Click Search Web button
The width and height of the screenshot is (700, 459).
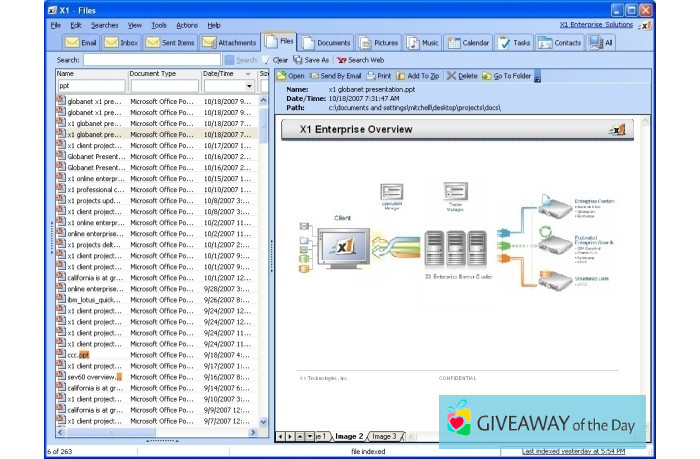360,60
